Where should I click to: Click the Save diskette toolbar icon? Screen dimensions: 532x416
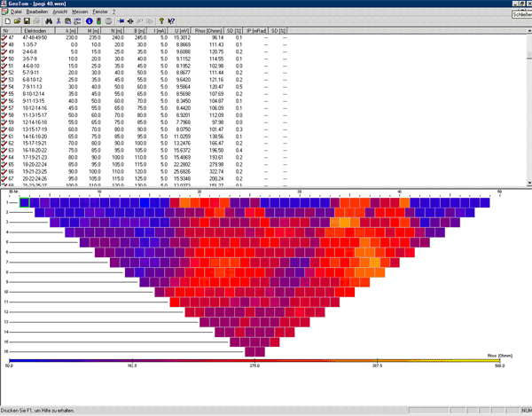[27, 20]
